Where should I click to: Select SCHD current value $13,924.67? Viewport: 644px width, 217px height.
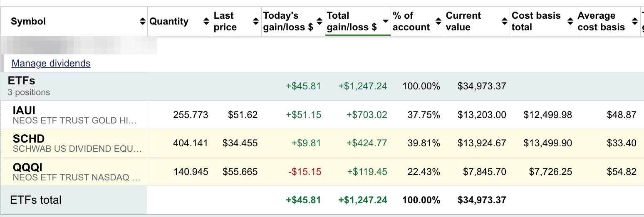482,143
